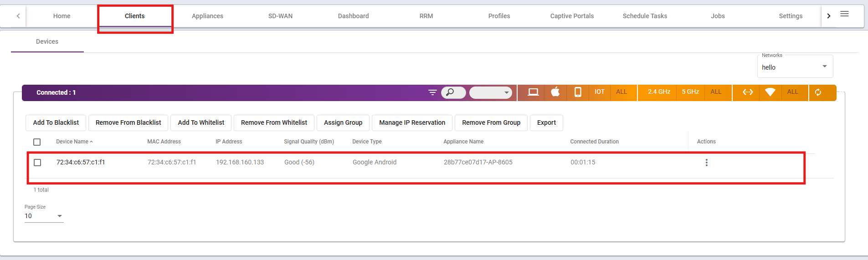Go to the Home tab
Viewport: 868px width, 260px height.
(x=62, y=16)
